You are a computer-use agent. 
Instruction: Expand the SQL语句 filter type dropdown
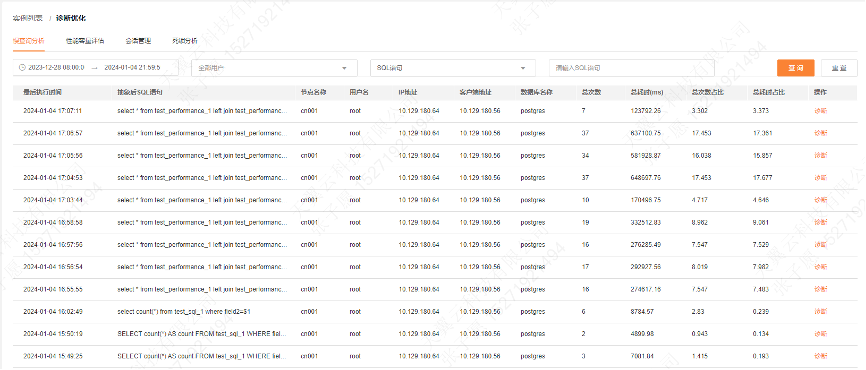pos(523,68)
